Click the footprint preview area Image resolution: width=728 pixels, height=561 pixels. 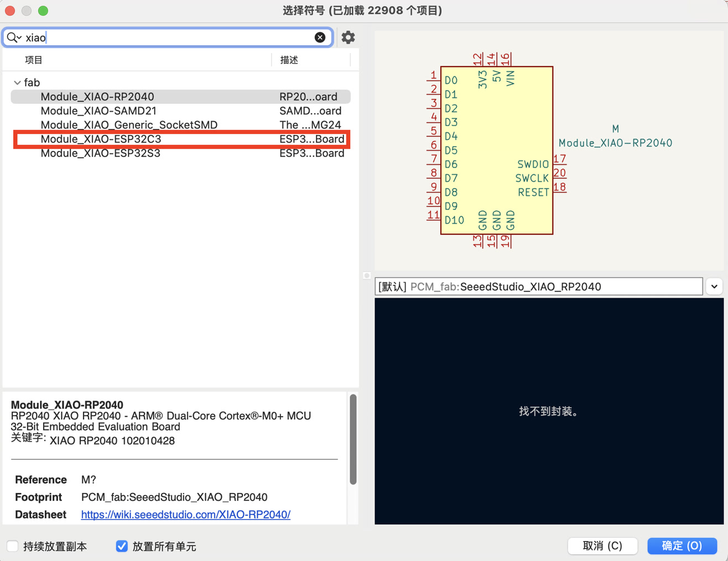549,411
